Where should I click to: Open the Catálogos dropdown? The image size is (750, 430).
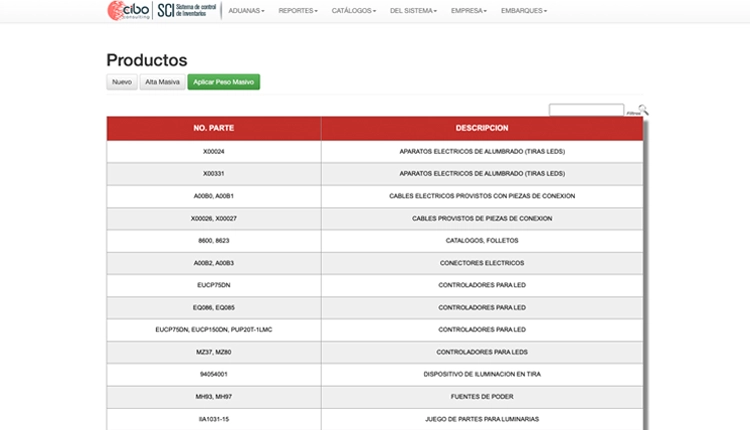click(354, 11)
